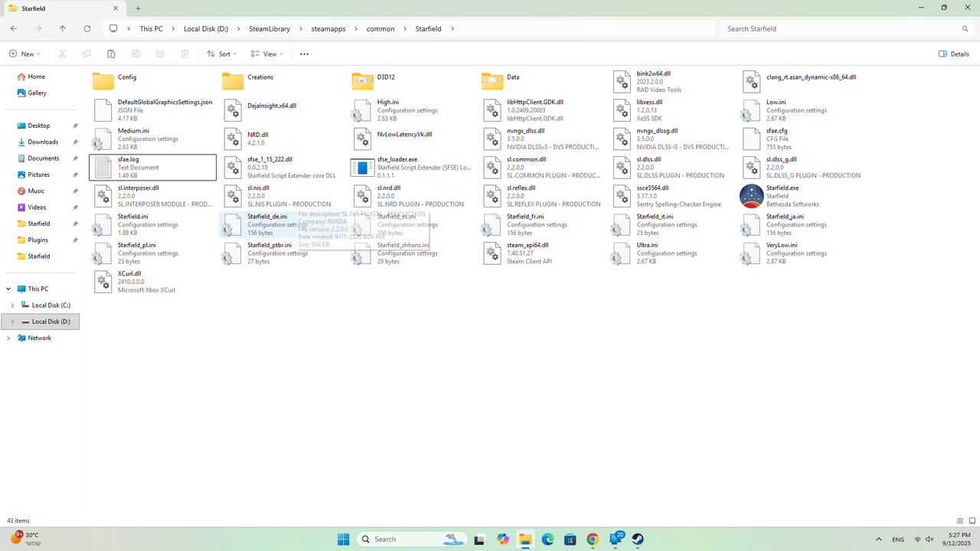Click the Share toolbar icon

160,54
